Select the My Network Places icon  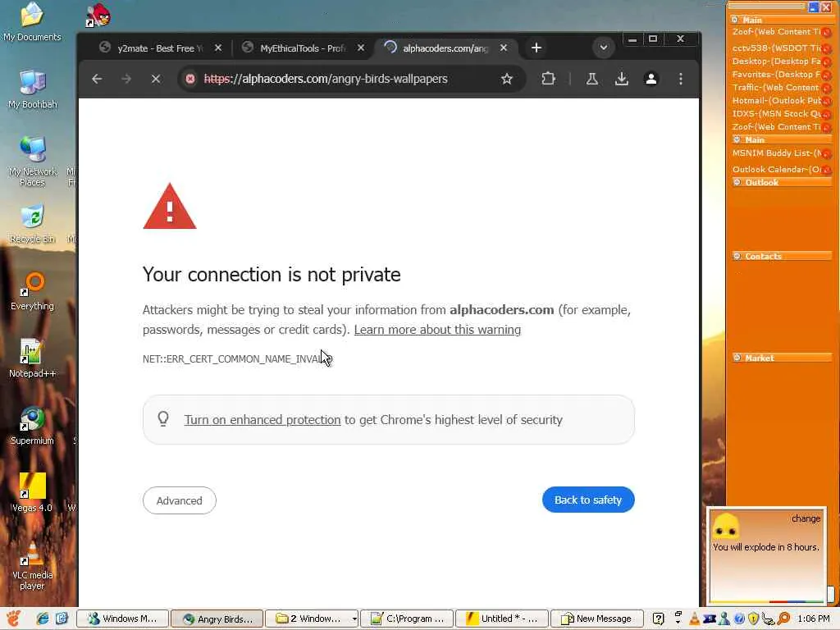point(32,161)
